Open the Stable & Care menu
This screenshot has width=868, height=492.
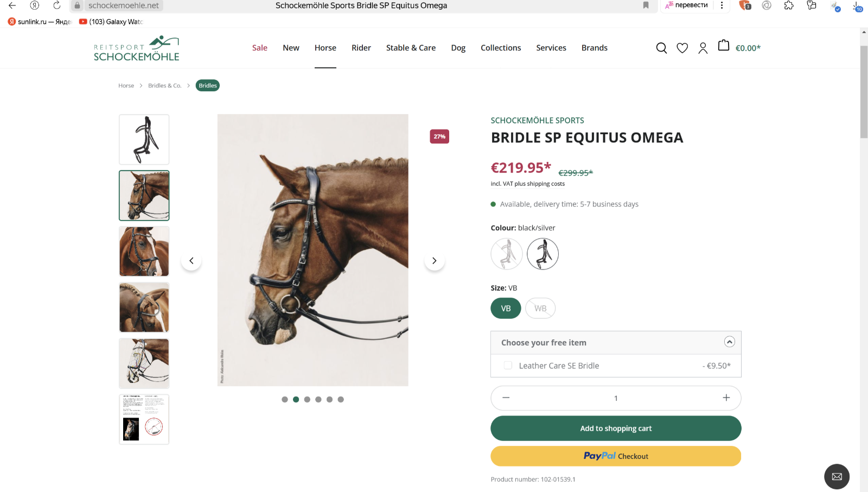point(411,48)
